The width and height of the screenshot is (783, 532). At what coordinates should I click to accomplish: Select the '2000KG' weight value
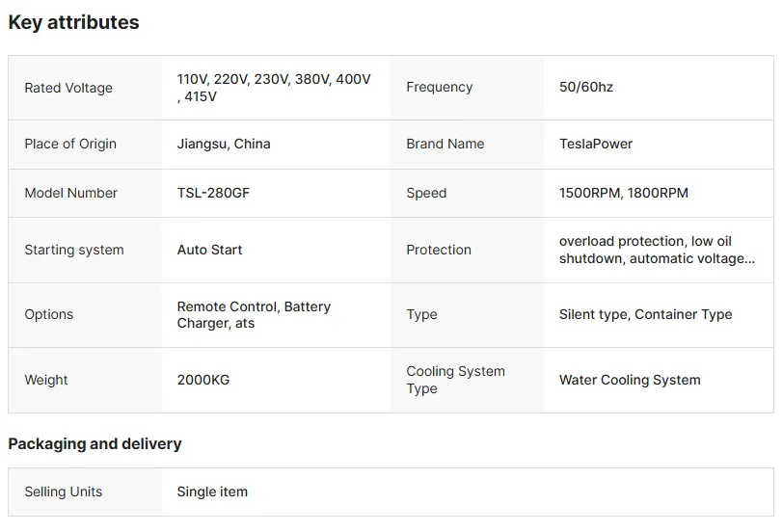[x=203, y=380]
